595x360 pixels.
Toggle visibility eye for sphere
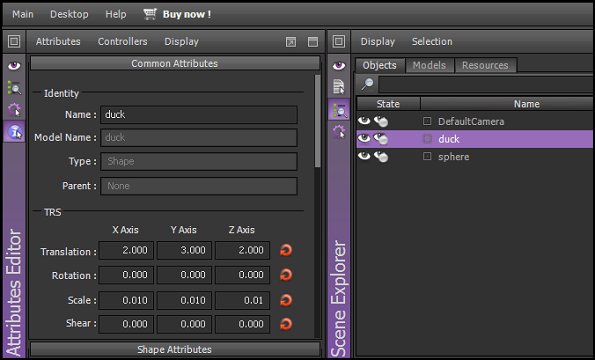click(x=364, y=156)
